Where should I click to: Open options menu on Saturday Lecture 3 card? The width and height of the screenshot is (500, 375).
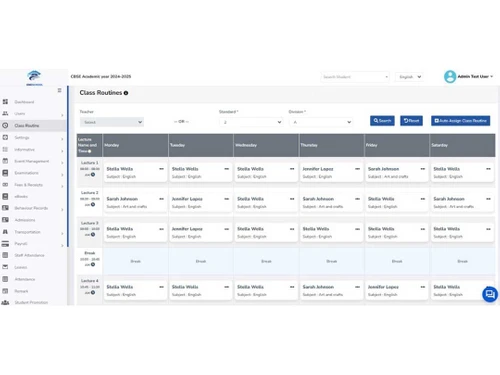point(488,229)
